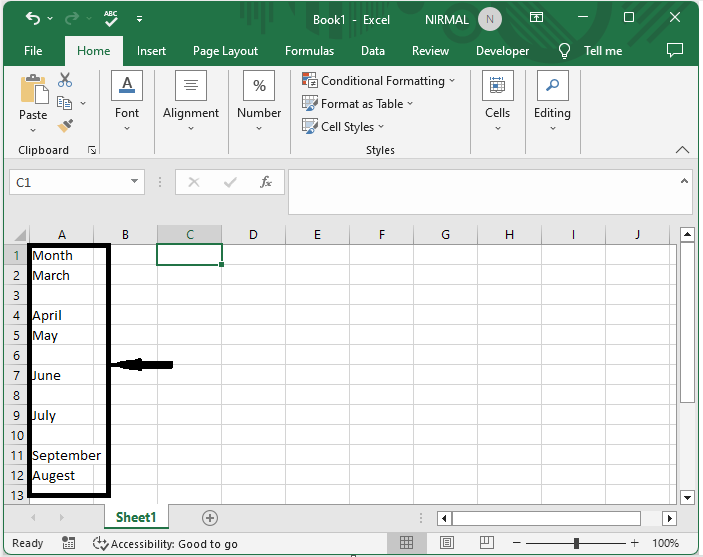The image size is (703, 557).
Task: Click the Paste clipboard icon
Action: pos(34,89)
